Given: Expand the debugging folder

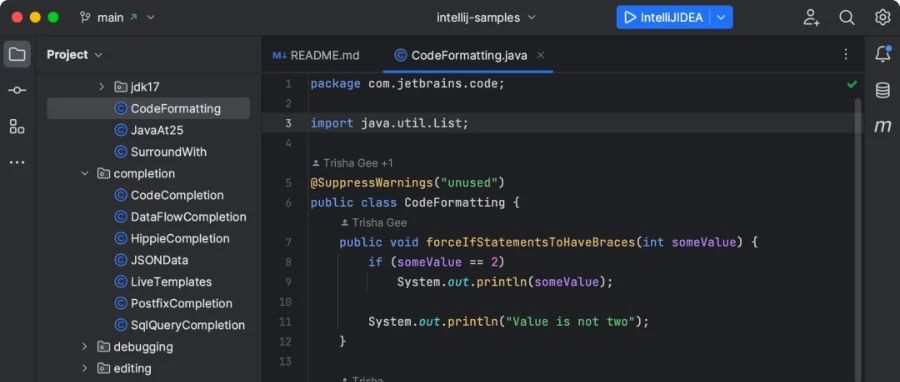Looking at the screenshot, I should (85, 346).
